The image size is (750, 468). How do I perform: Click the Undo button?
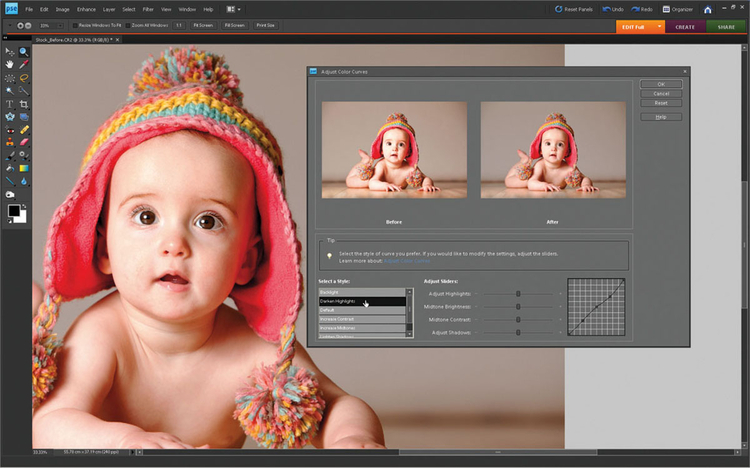tap(613, 9)
